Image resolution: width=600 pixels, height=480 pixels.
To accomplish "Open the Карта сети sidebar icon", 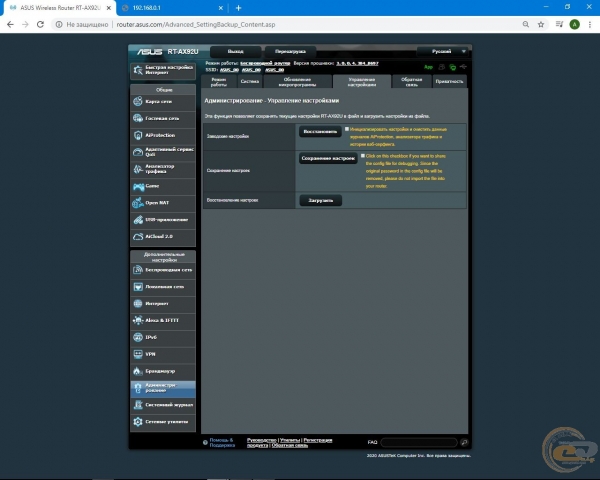I will 138,101.
